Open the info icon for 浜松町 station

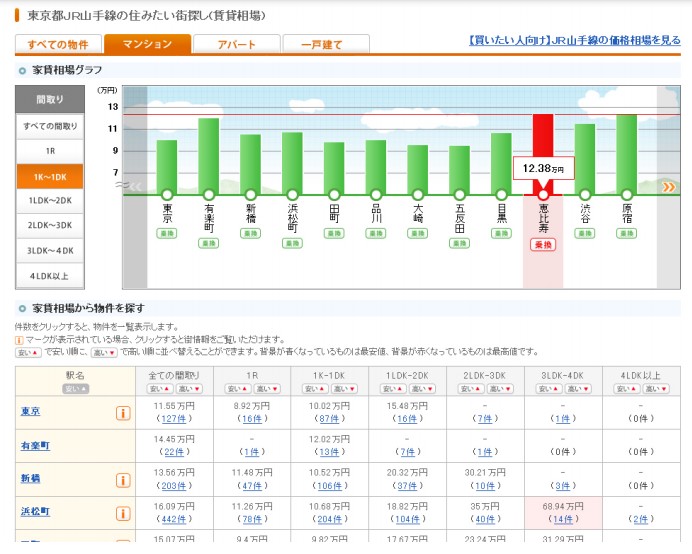point(124,514)
